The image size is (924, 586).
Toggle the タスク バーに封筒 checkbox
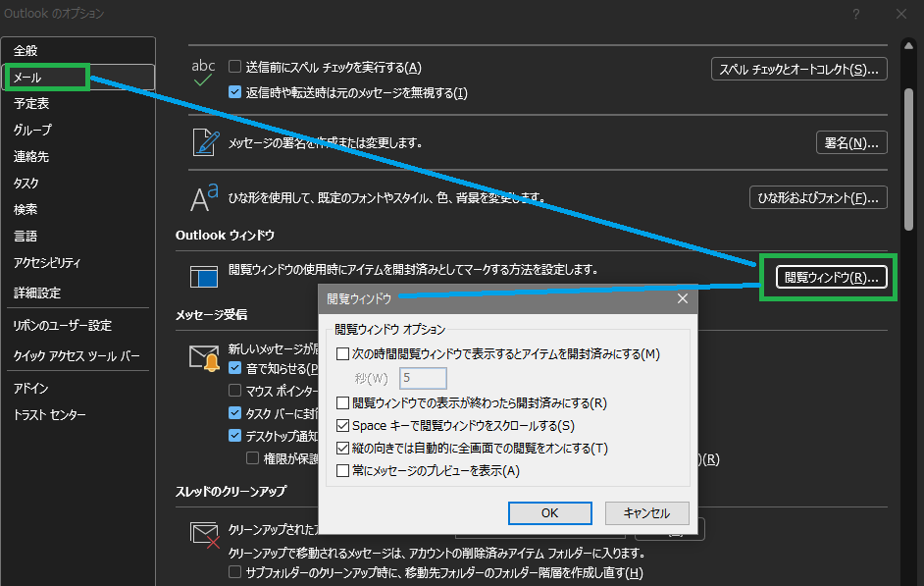[x=234, y=412]
